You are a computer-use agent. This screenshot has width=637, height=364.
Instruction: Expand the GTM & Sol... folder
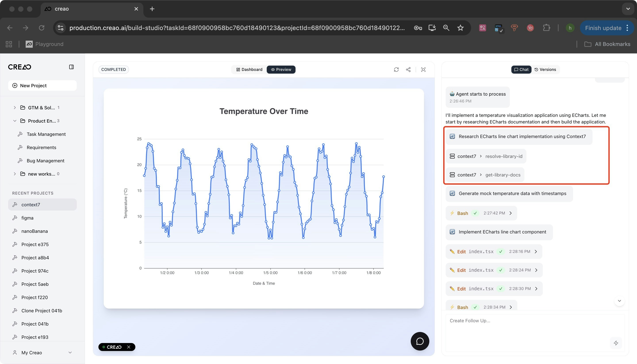click(x=15, y=108)
